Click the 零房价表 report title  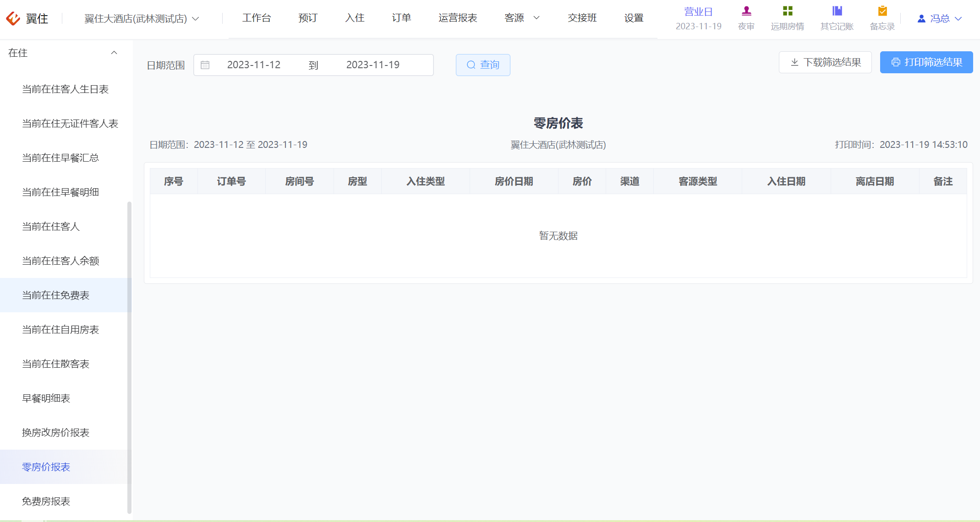pos(558,123)
